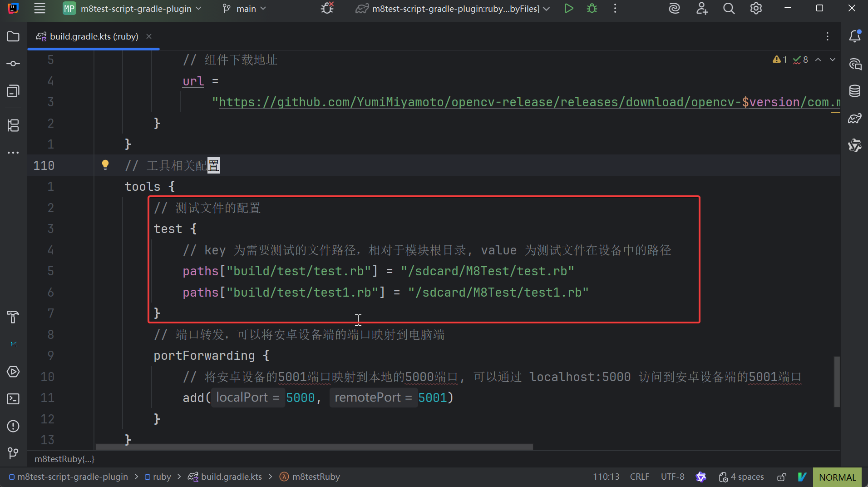Open the Build hammer tool window

tap(13, 317)
